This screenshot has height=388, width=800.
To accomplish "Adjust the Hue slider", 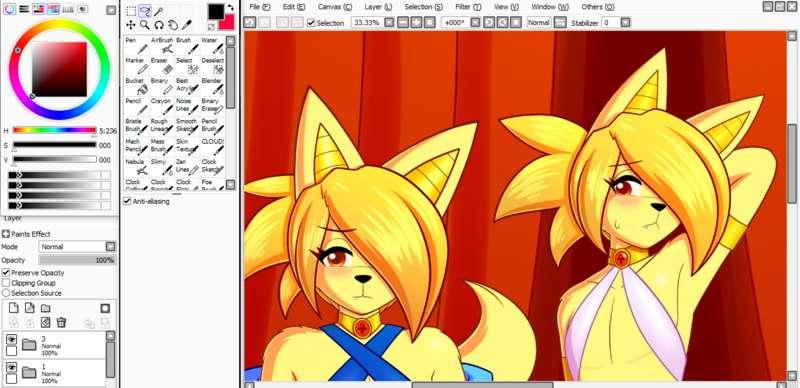I will click(54, 130).
